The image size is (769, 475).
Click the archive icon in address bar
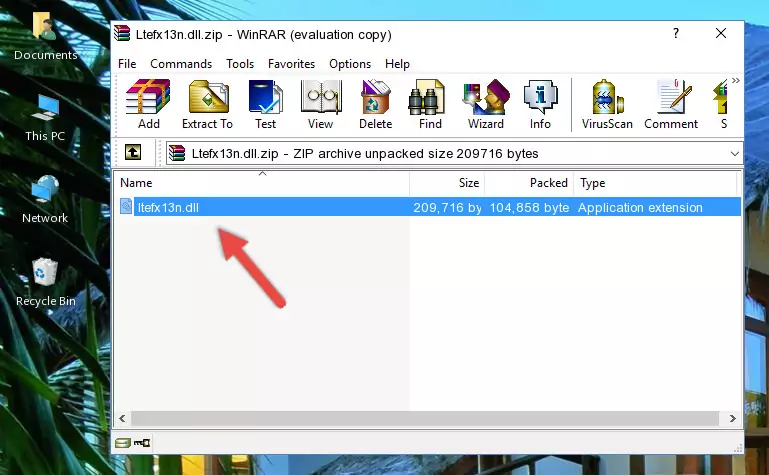pyautogui.click(x=177, y=153)
